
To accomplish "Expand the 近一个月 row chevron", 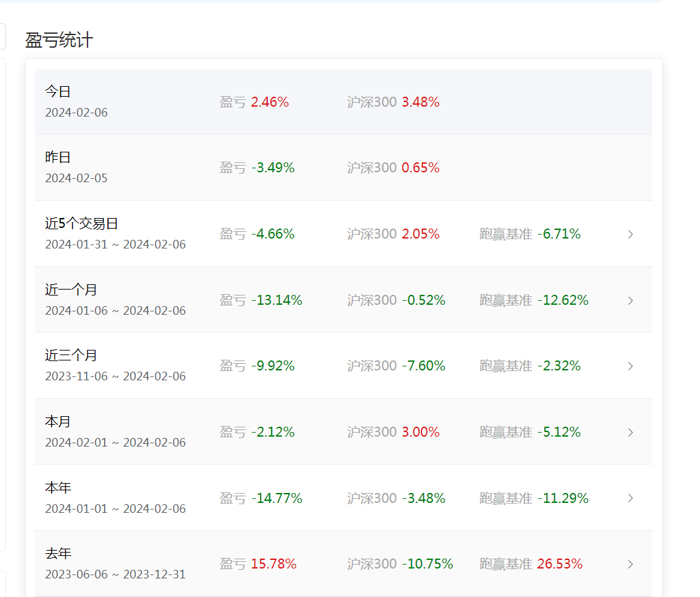I will click(x=630, y=300).
